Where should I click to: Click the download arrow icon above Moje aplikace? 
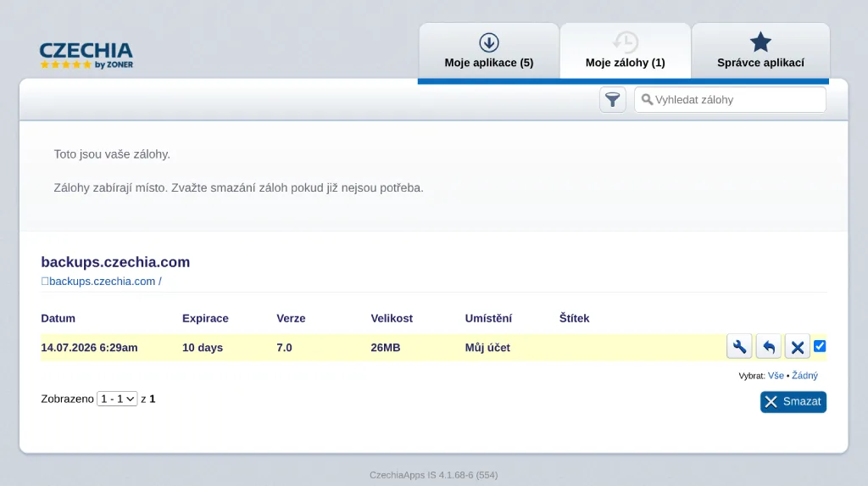489,42
